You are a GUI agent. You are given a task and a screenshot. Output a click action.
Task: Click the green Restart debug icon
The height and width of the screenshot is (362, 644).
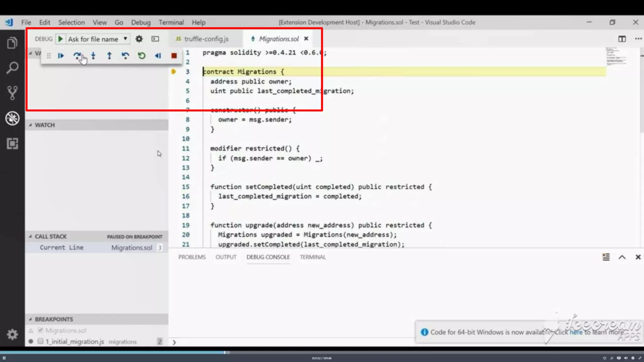coord(142,56)
